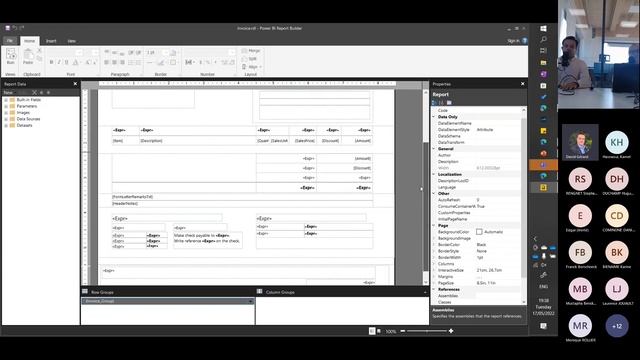Image resolution: width=640 pixels, height=360 pixels.
Task: Apply Bold formatting in the Font group
Action: pyautogui.click(x=51, y=62)
